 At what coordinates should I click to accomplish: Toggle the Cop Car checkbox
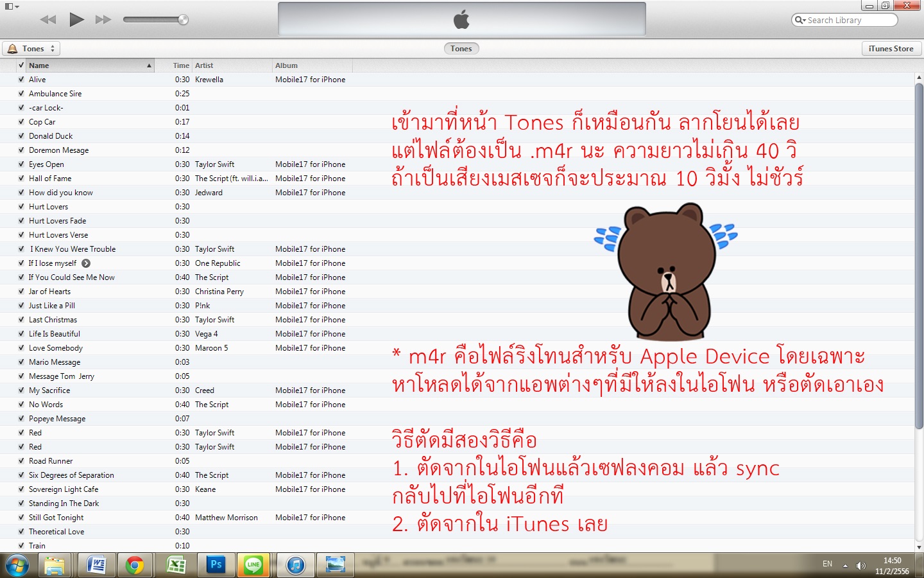point(21,122)
